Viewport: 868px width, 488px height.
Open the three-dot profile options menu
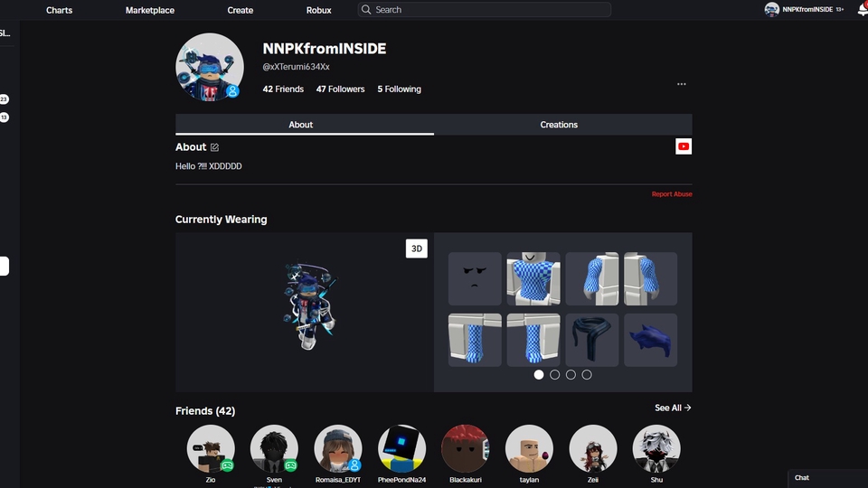[x=681, y=84]
